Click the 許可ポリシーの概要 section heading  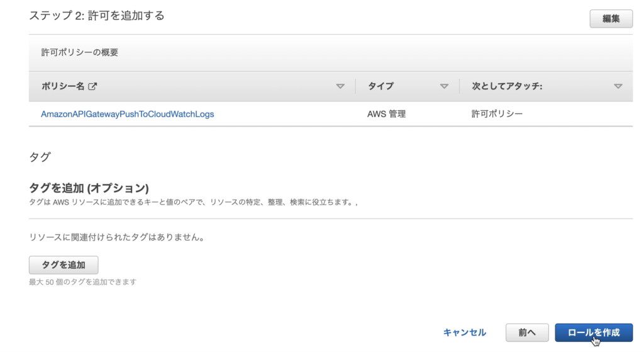tap(80, 52)
